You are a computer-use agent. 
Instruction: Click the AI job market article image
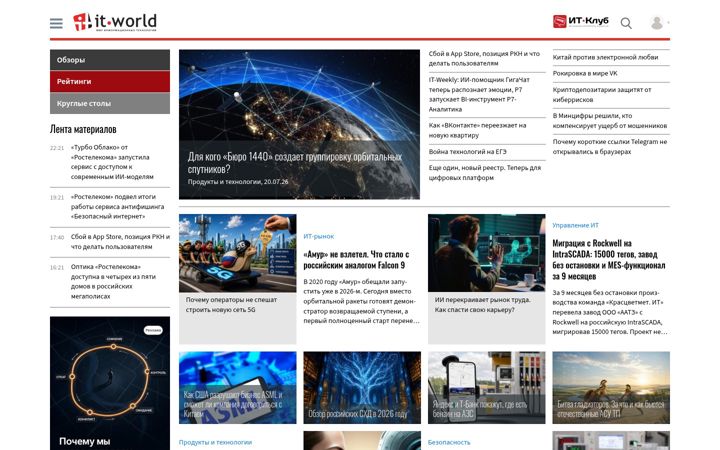[486, 253]
